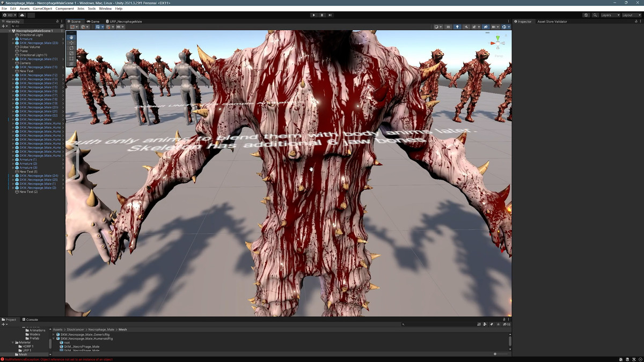Switch to the Game tab
The width and height of the screenshot is (644, 362).
point(93,21)
